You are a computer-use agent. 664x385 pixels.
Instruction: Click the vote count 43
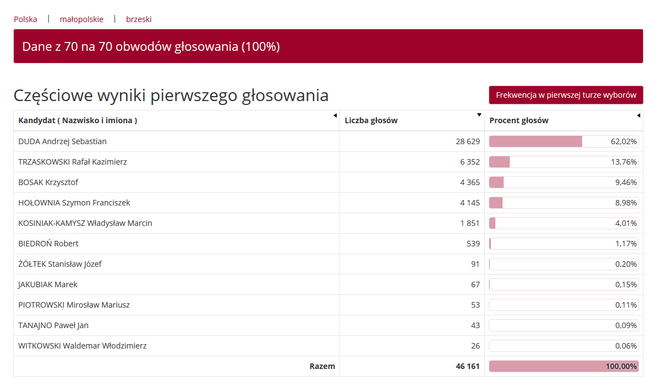[475, 325]
